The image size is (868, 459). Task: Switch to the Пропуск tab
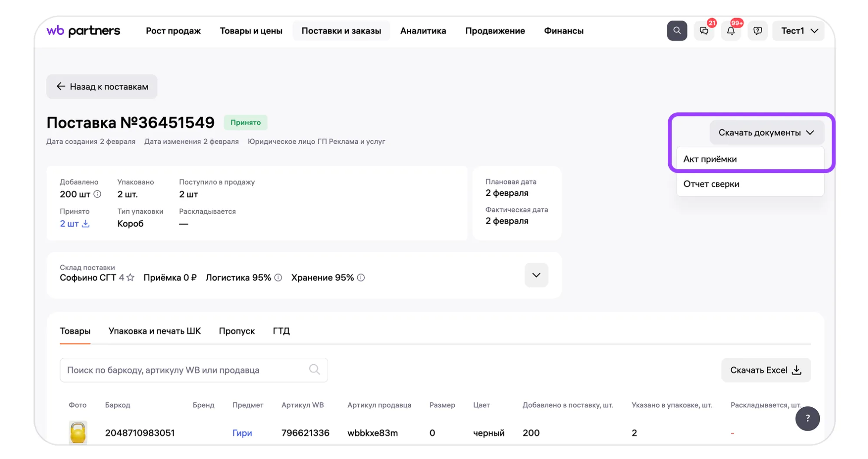(x=237, y=331)
